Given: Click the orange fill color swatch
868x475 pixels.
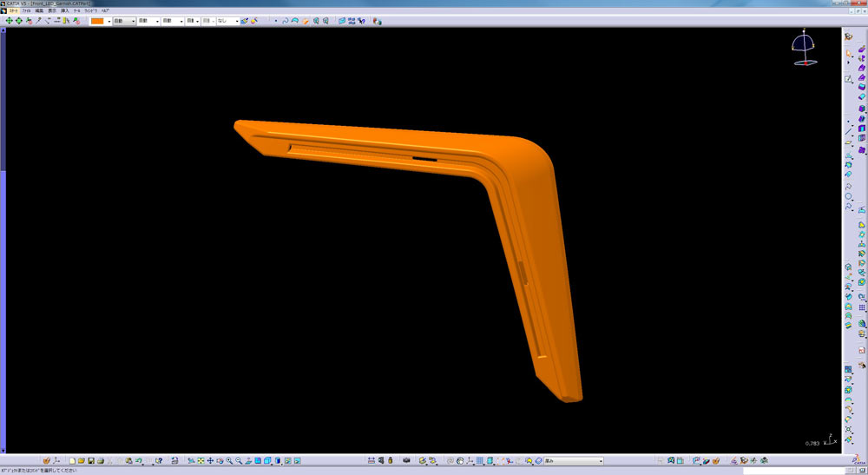Looking at the screenshot, I should 97,21.
